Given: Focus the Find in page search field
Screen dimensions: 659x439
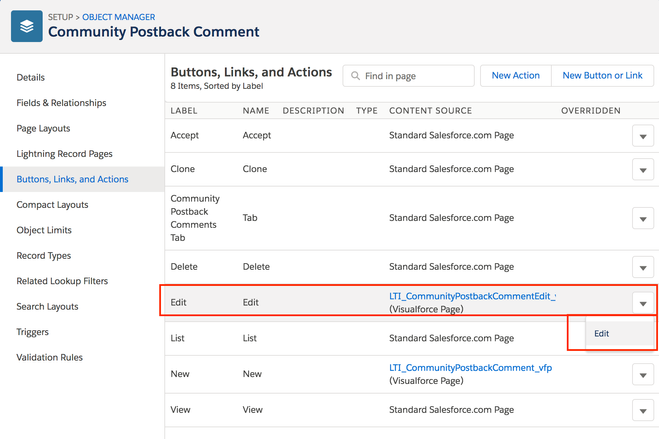Looking at the screenshot, I should [409, 76].
